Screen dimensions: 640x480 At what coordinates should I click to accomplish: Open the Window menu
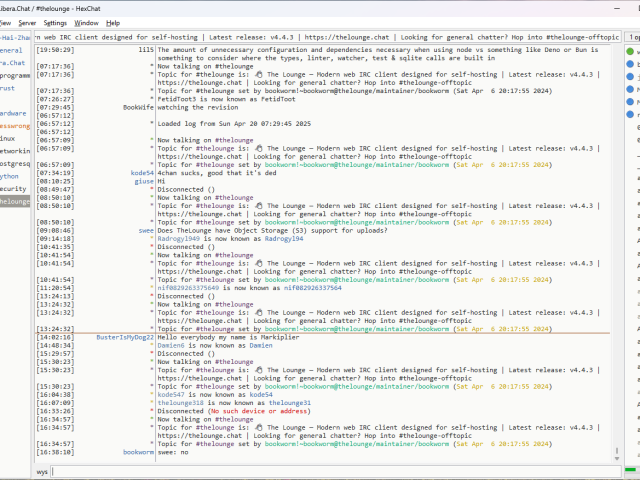click(x=87, y=22)
